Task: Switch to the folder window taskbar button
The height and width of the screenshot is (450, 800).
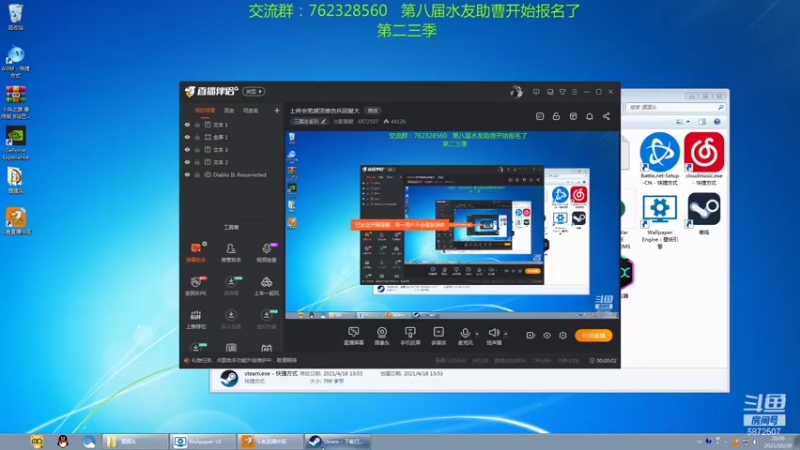Action: click(x=135, y=442)
